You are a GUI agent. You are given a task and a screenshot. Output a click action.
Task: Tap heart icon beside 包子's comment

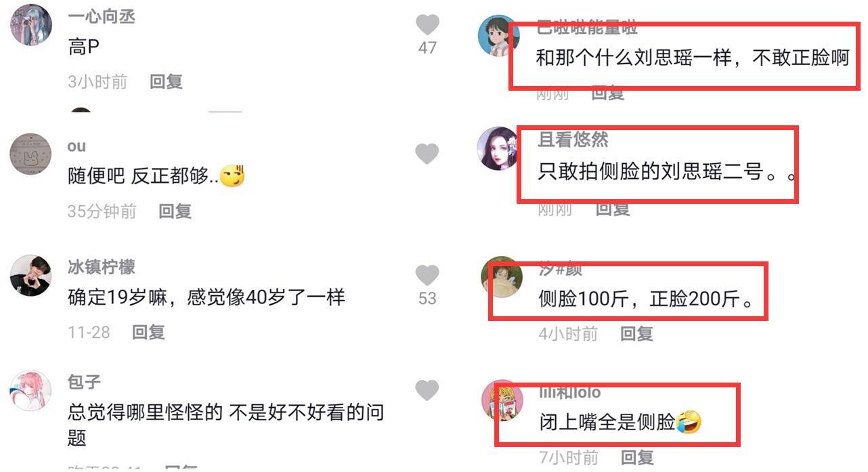click(427, 390)
